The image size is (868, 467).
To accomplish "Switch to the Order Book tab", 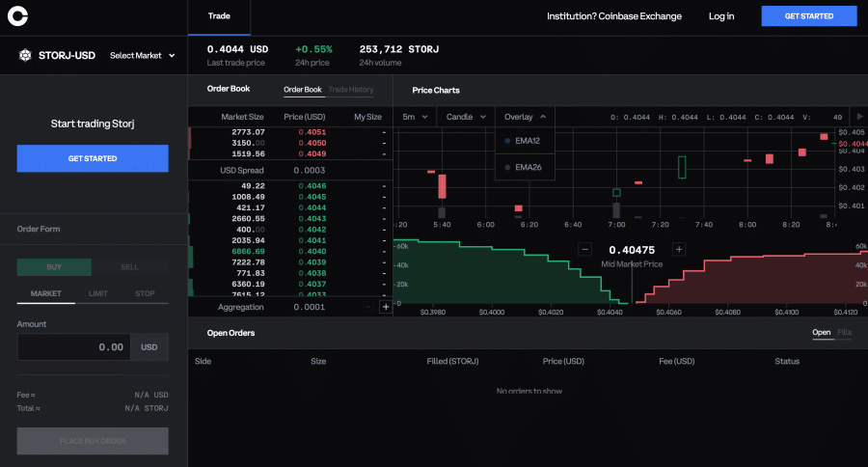I will point(302,89).
